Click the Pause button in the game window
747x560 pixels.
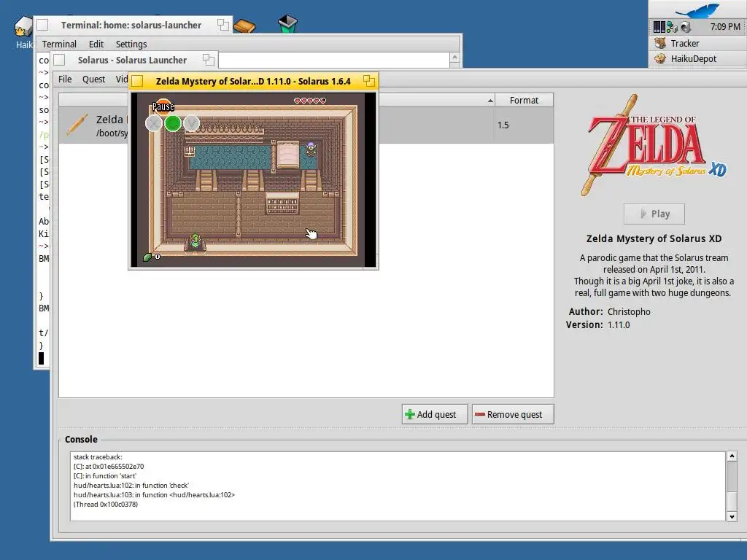tap(163, 106)
